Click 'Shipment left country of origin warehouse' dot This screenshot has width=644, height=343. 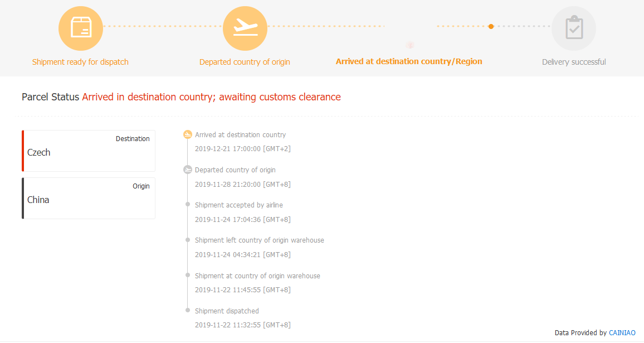[188, 240]
